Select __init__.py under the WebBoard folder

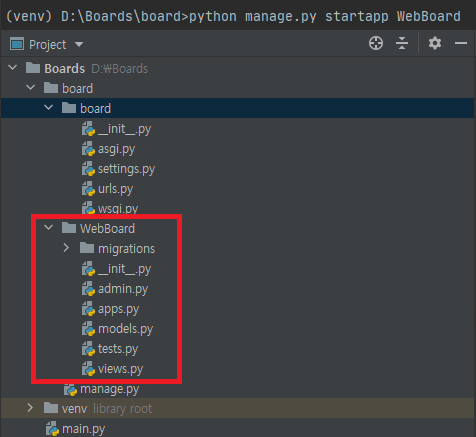coord(124,269)
